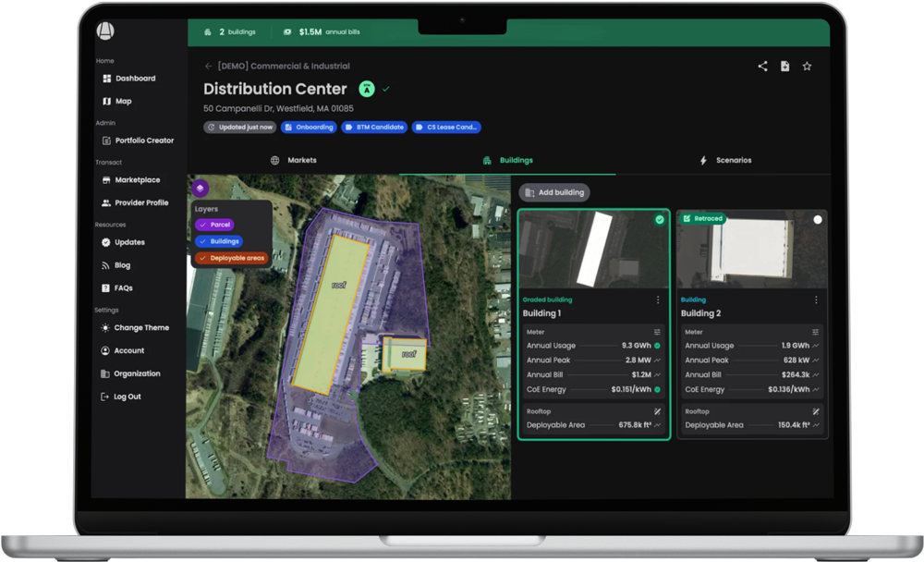Deselect Building 1 using its green checkmark
The height and width of the screenshot is (562, 924).
[660, 220]
